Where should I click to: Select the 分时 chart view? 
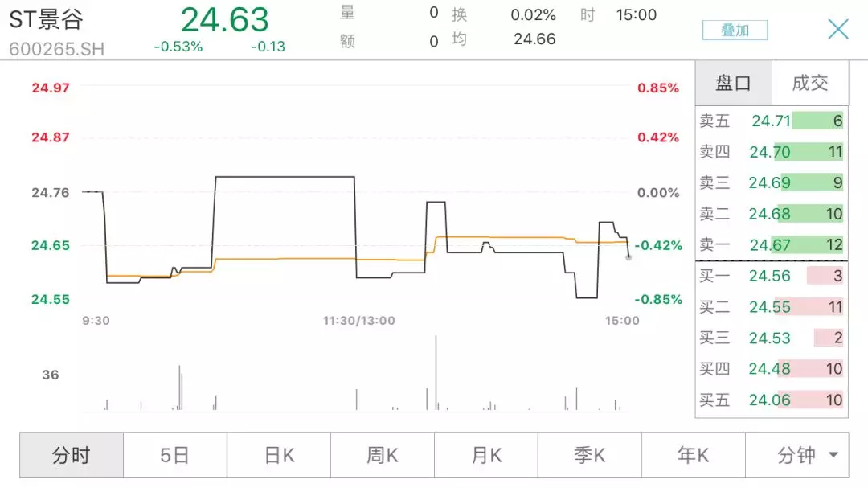pos(72,455)
